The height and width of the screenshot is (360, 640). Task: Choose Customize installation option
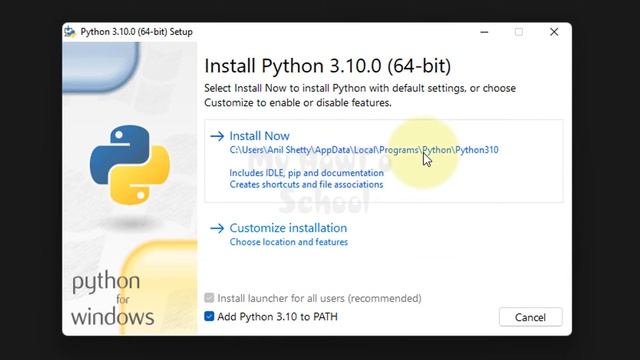[288, 228]
